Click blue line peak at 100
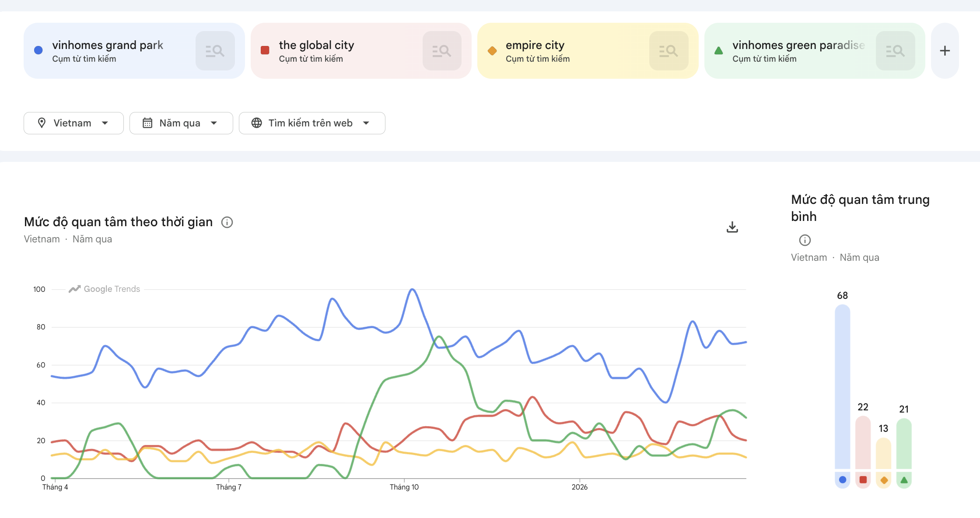This screenshot has height=518, width=980. coord(412,290)
